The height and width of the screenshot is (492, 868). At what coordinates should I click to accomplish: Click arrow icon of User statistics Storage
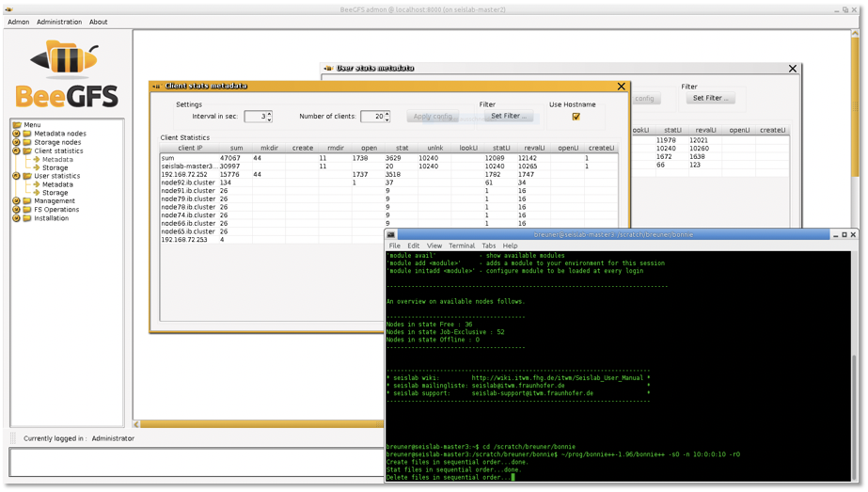37,192
